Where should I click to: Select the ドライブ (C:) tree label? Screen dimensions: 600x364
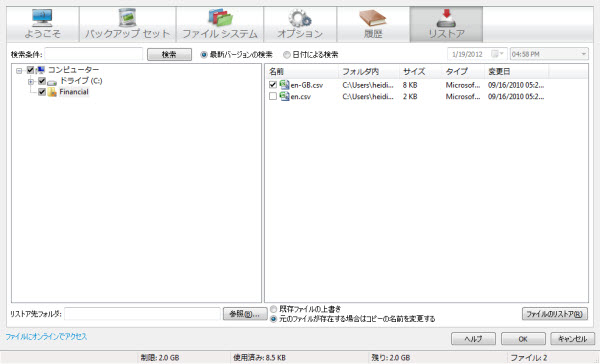click(x=81, y=81)
